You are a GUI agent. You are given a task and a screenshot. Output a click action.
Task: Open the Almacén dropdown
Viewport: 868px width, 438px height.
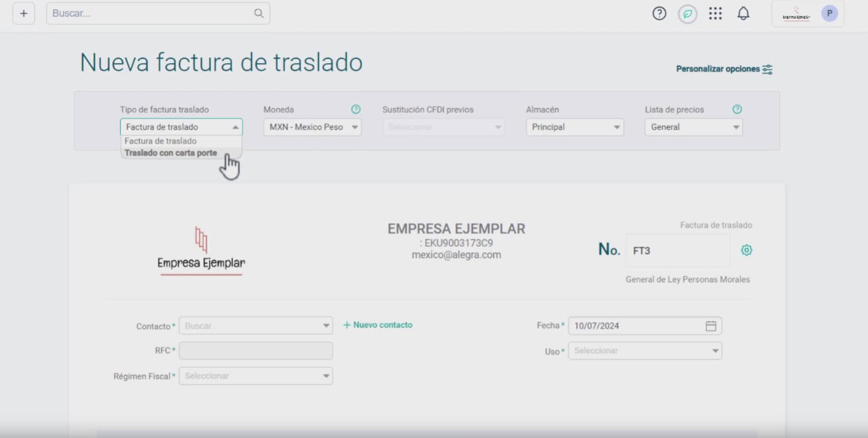[x=575, y=127]
